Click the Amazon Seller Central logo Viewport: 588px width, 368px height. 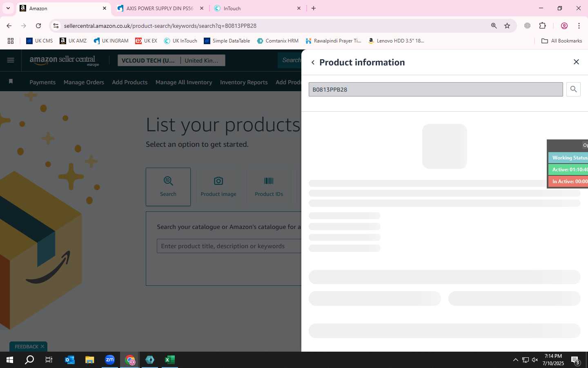(x=64, y=61)
